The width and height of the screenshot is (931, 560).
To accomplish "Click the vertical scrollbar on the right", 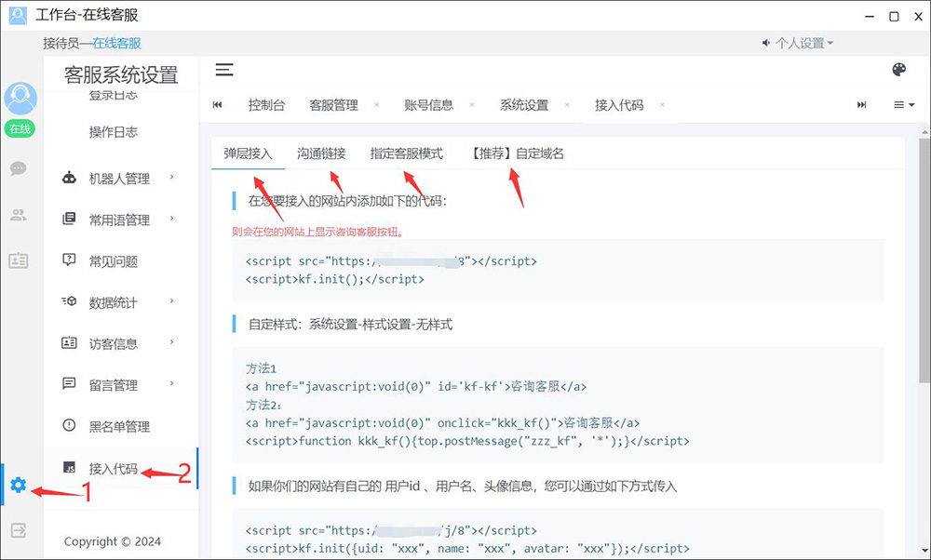I will 924,260.
